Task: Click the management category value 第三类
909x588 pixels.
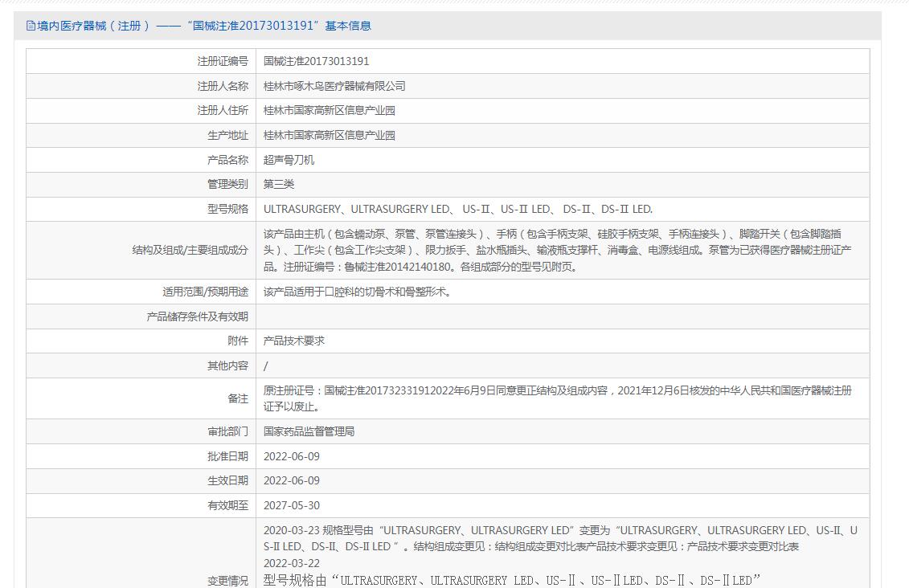Action: [x=279, y=184]
